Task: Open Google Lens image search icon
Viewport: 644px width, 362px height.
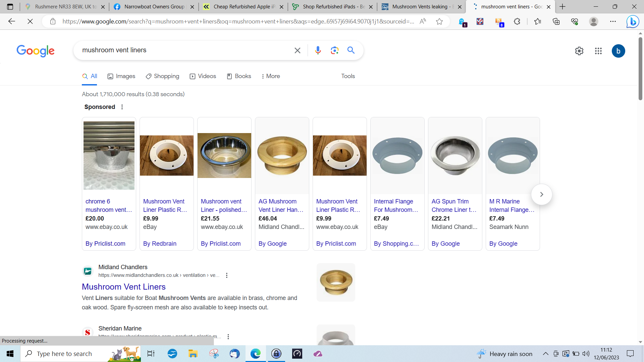Action: (x=334, y=50)
